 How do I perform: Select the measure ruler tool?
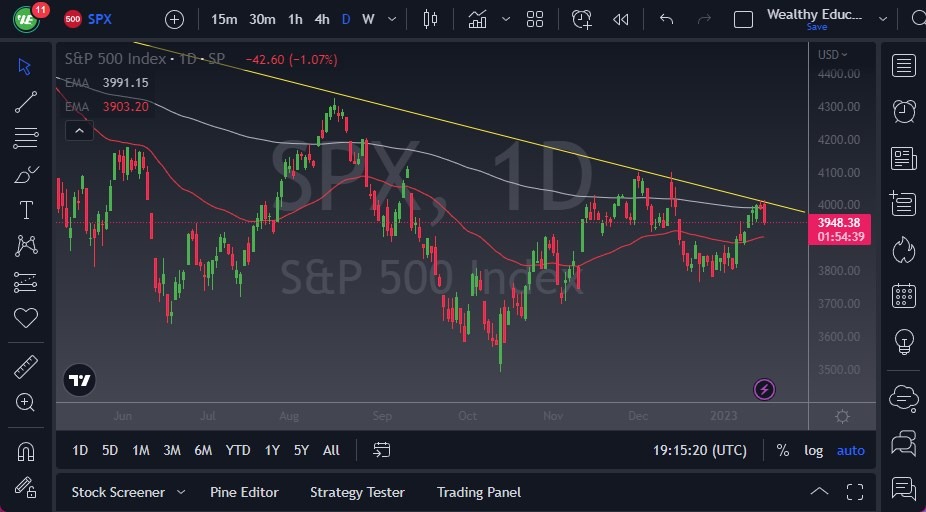26,367
